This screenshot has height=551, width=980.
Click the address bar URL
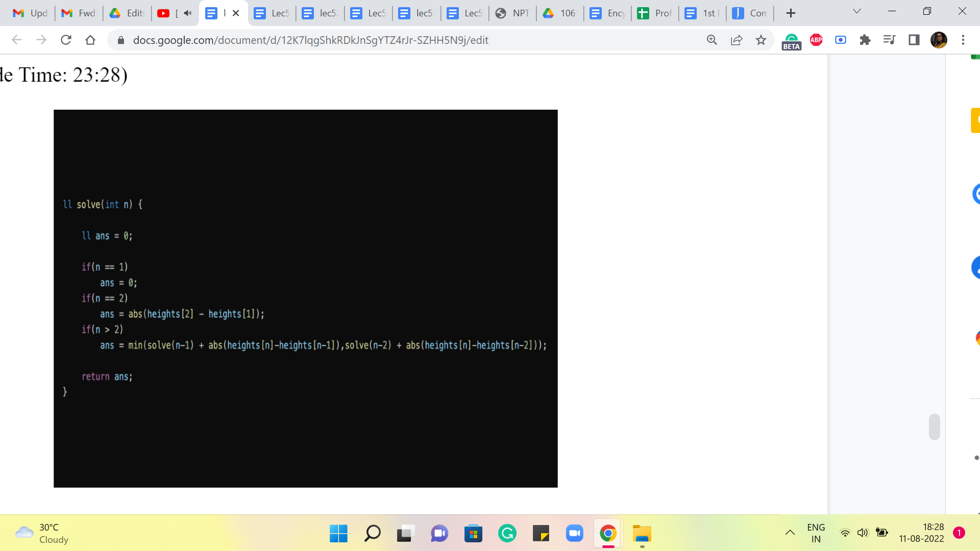pos(310,40)
